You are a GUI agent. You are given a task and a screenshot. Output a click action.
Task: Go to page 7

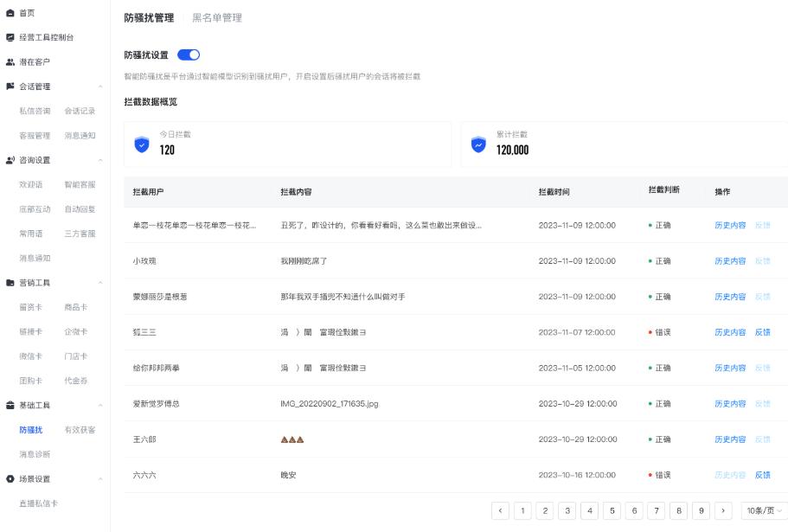pyautogui.click(x=657, y=511)
